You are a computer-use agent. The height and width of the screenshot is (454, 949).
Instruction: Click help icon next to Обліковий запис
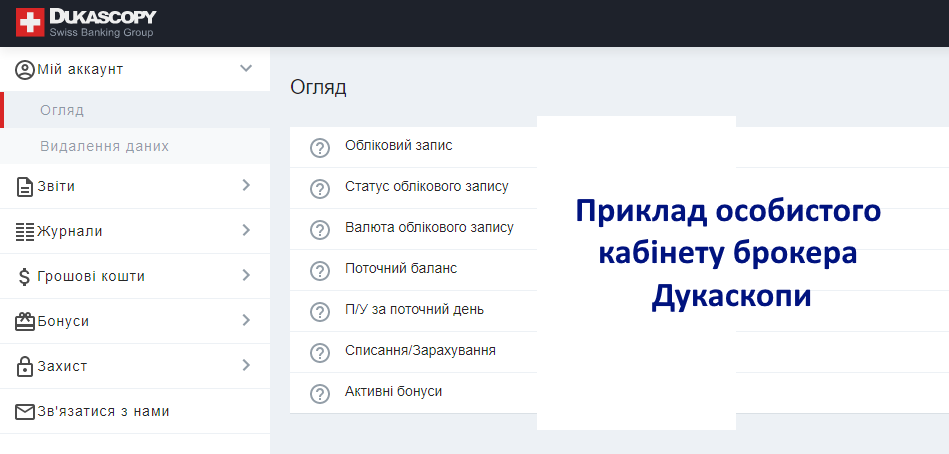(320, 148)
